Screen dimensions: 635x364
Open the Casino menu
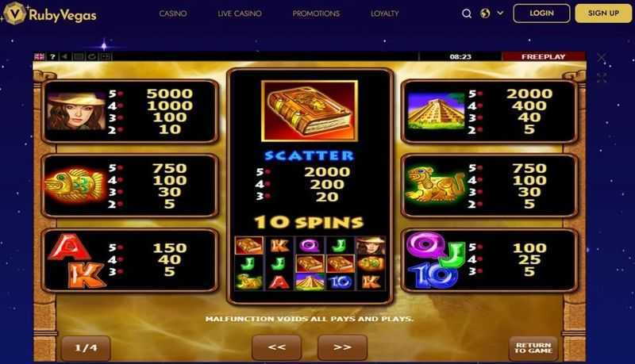[x=173, y=13]
